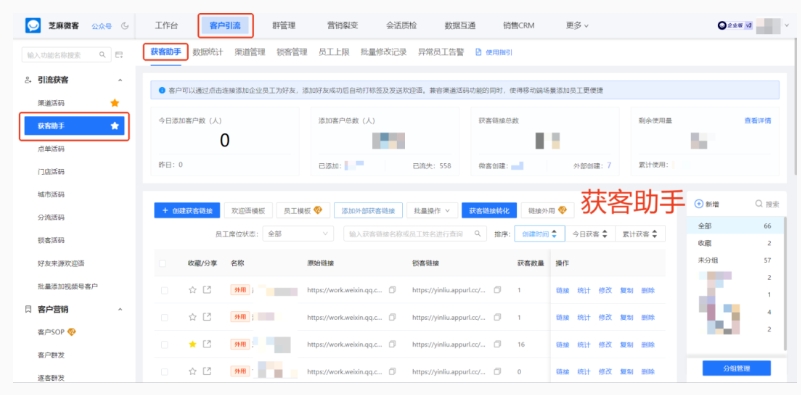Copy the 原始链接 in the row with count 0
Viewport: 801px width, 395px height.
point(392,371)
